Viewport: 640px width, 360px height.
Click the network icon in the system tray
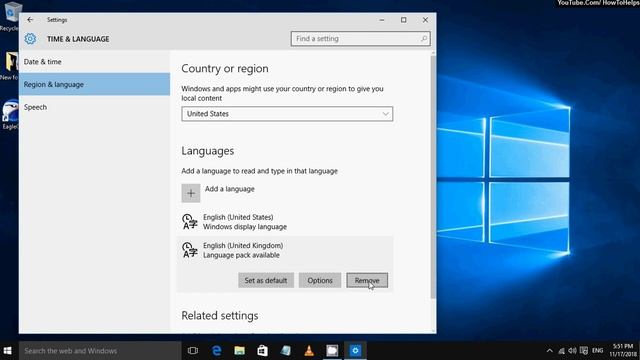[562, 351]
